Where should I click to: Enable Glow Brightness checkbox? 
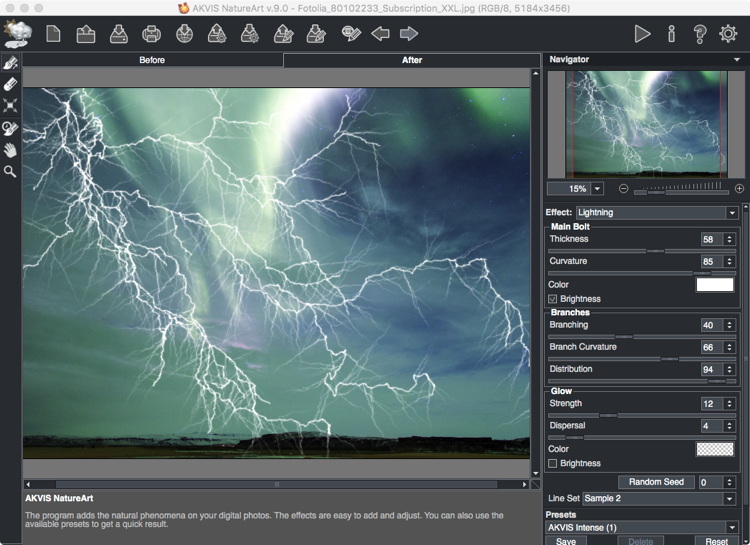[x=553, y=463]
